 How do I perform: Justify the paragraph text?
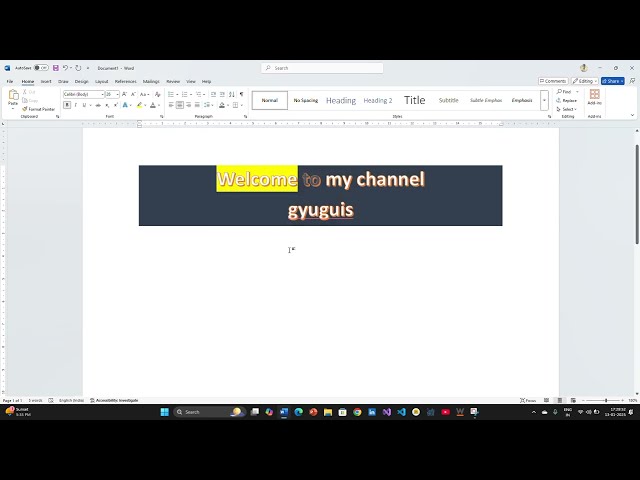coord(197,105)
